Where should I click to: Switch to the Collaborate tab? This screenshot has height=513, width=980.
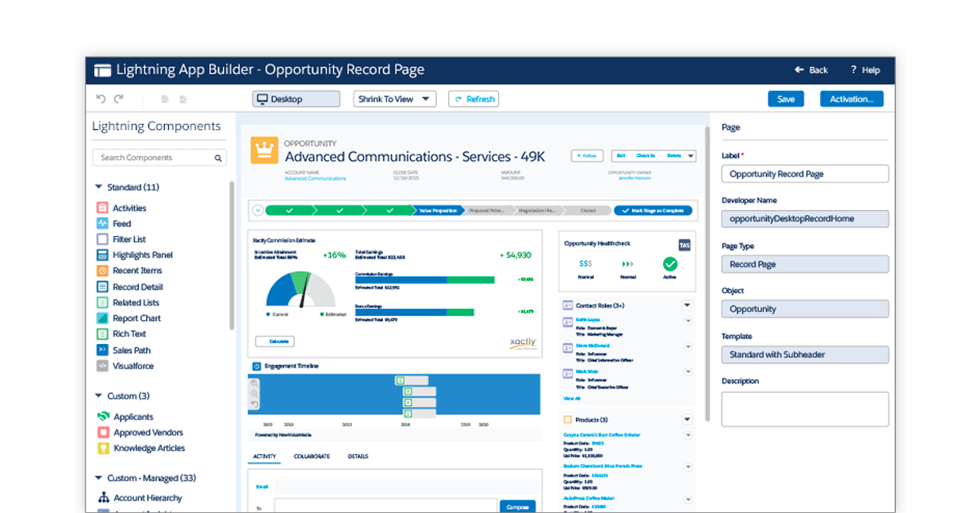[311, 457]
